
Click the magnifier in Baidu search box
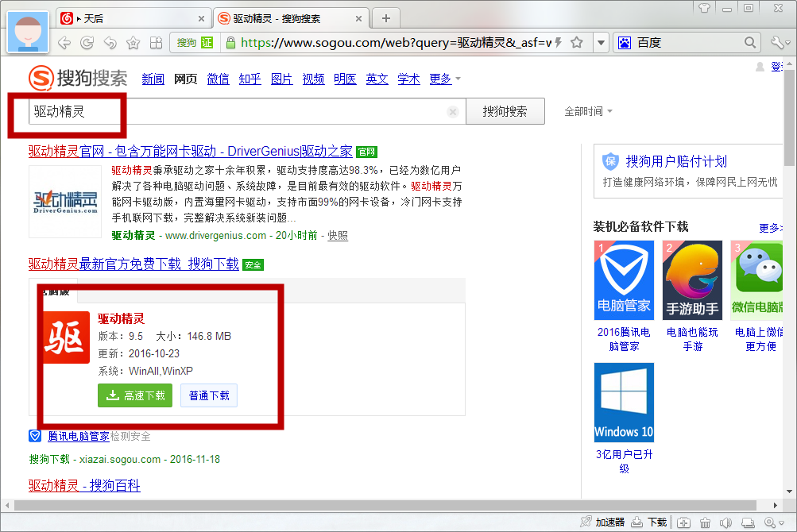pos(750,43)
